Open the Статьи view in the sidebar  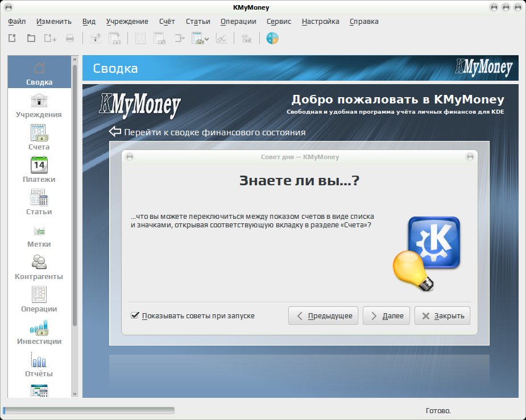click(x=39, y=202)
